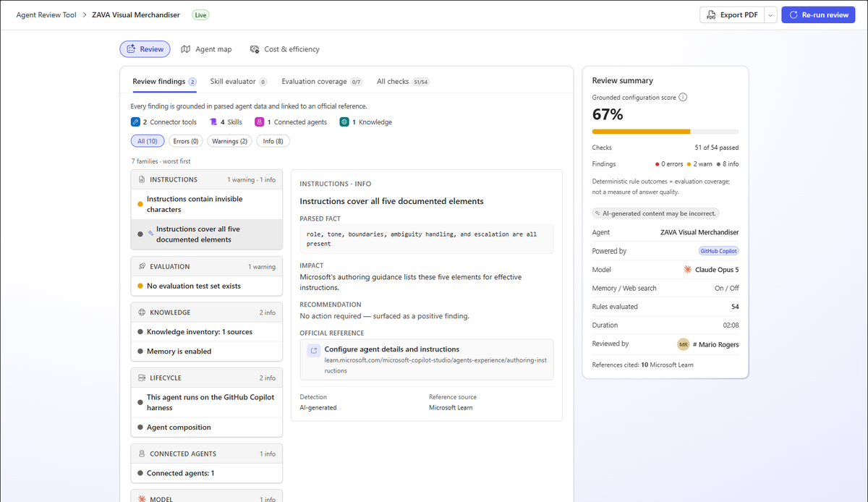
Task: Click the GitHub Copilot powered-by badge
Action: 718,251
